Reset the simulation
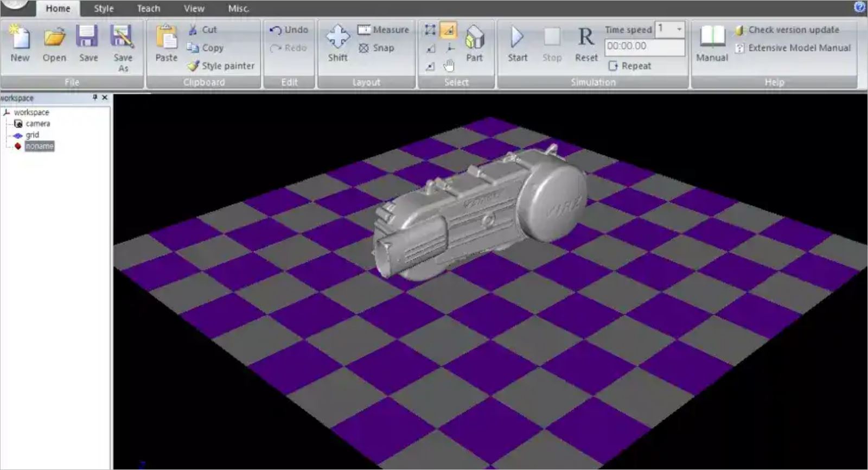This screenshot has width=868, height=470. (x=586, y=44)
